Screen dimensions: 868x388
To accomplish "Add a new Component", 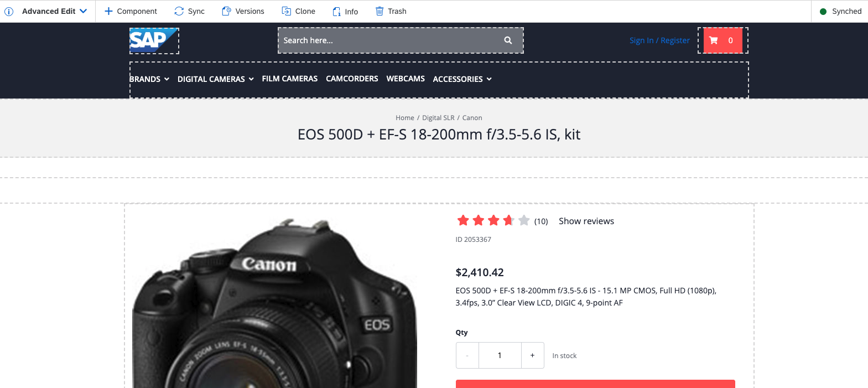I will [x=131, y=11].
